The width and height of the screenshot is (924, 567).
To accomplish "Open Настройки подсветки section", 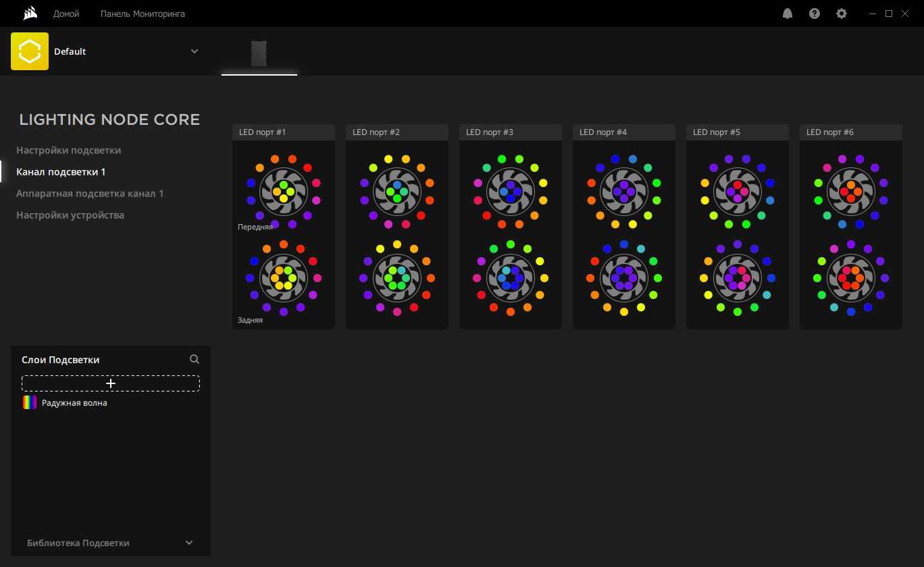I will pos(69,150).
